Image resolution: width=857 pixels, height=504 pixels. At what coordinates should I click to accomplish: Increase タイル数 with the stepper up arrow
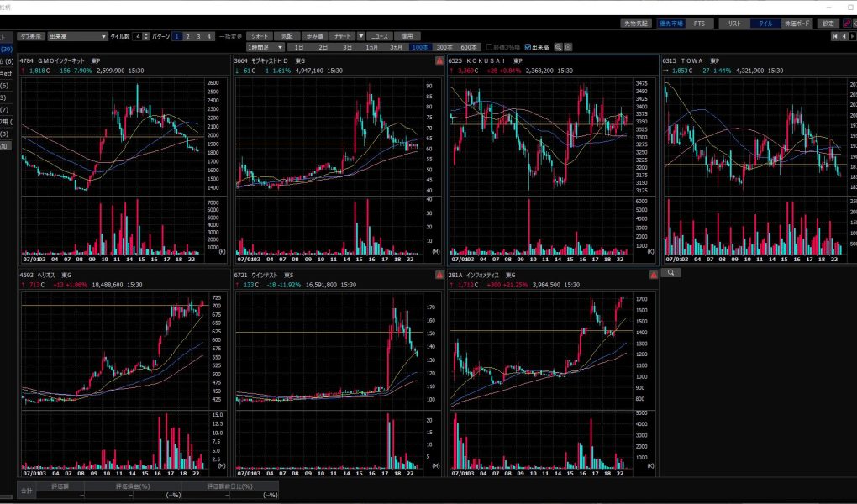147,34
